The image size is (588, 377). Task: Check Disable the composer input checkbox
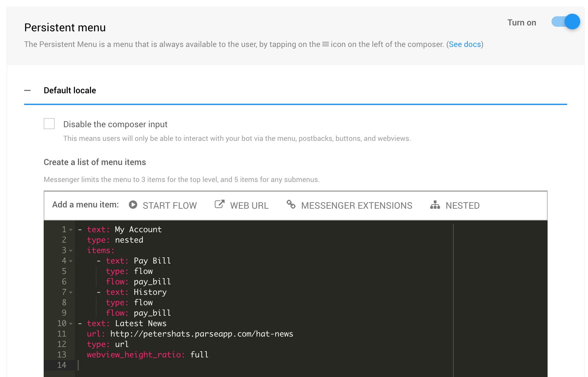point(49,124)
